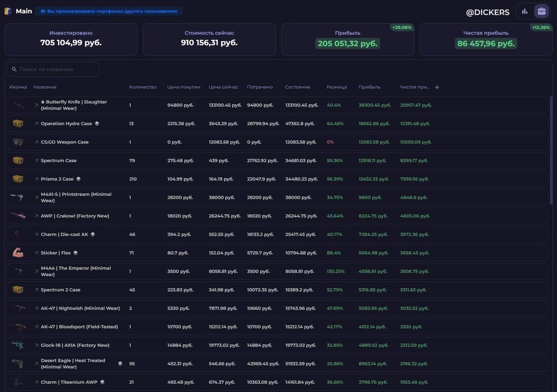Sort by the Цена сейчас column header

(x=224, y=87)
